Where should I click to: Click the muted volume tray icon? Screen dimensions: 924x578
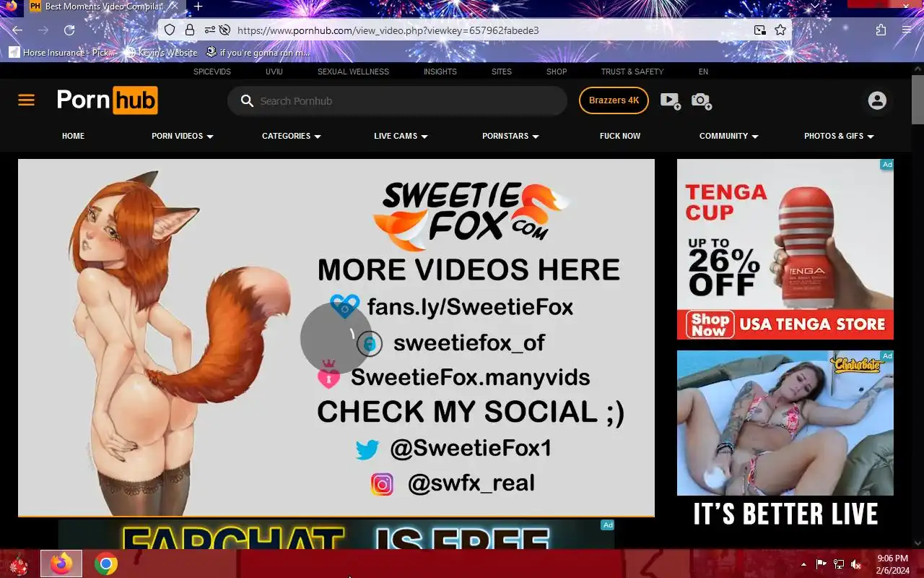pos(856,564)
